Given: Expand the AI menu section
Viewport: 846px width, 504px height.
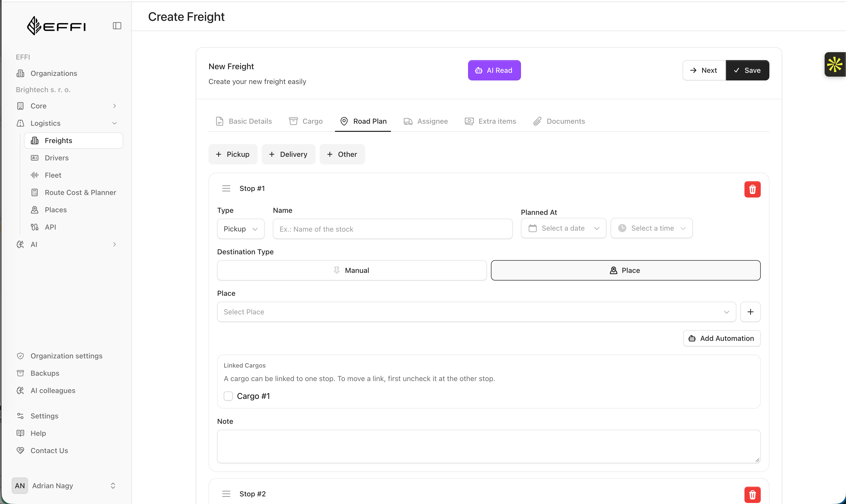Looking at the screenshot, I should [x=66, y=245].
